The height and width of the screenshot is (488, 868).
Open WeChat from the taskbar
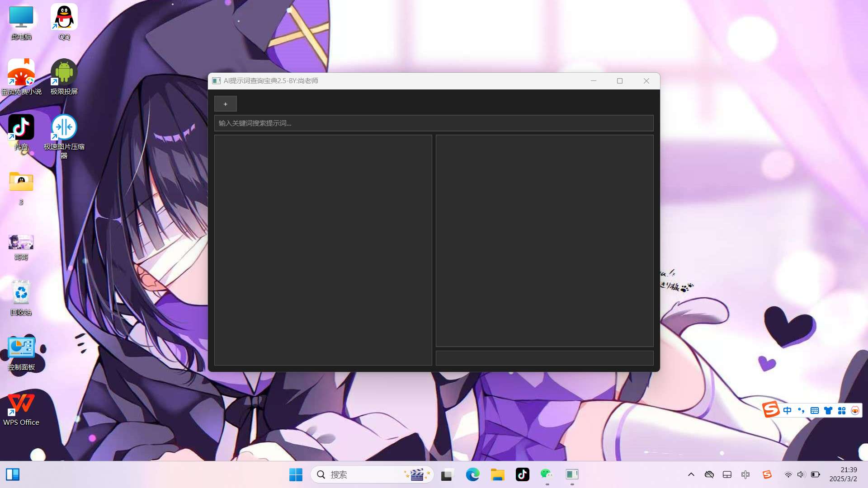pos(547,474)
